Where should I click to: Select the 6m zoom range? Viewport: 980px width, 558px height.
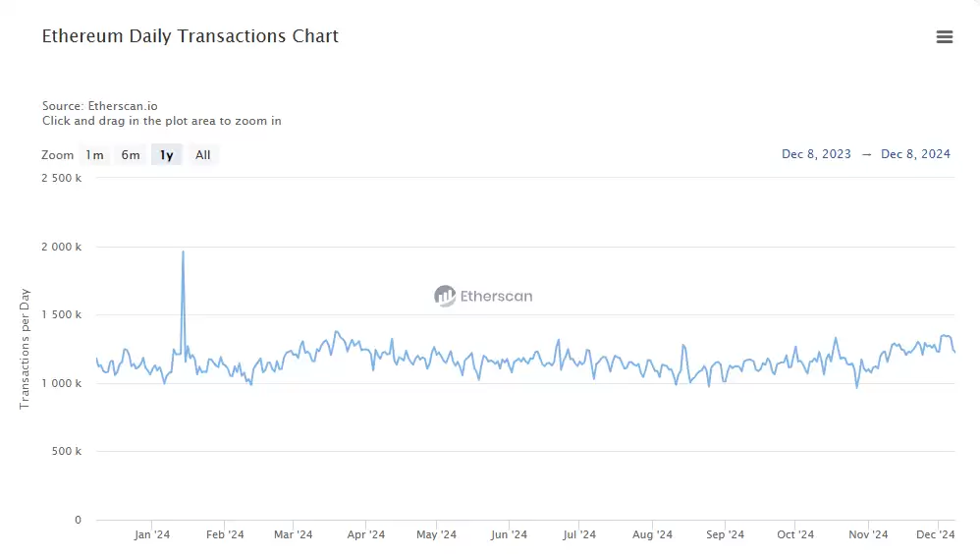(x=131, y=155)
